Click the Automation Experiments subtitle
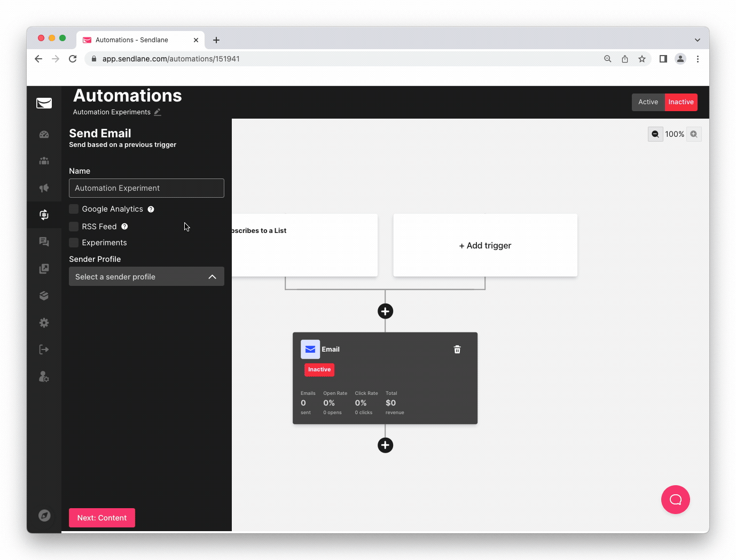 (x=112, y=112)
